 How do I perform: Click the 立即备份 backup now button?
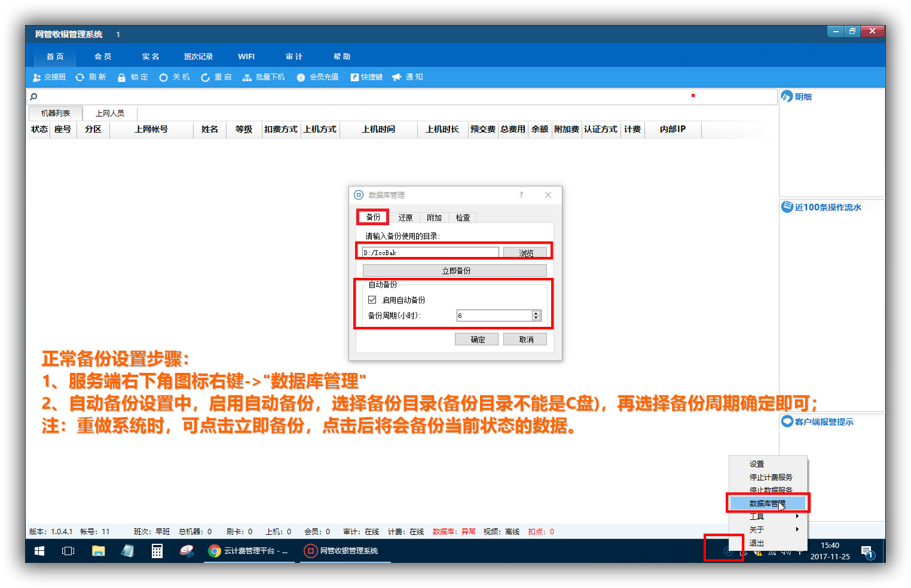[x=455, y=271]
